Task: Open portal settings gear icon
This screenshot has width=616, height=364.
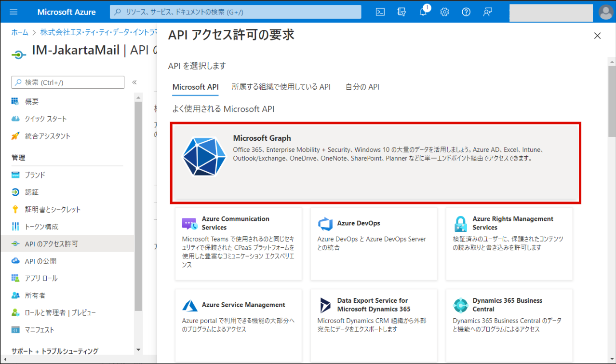Action: (x=444, y=12)
